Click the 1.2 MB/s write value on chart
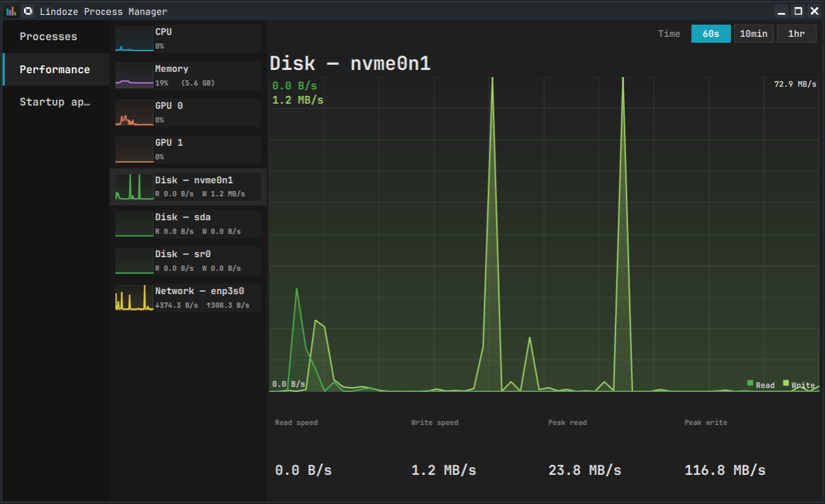 coord(298,100)
